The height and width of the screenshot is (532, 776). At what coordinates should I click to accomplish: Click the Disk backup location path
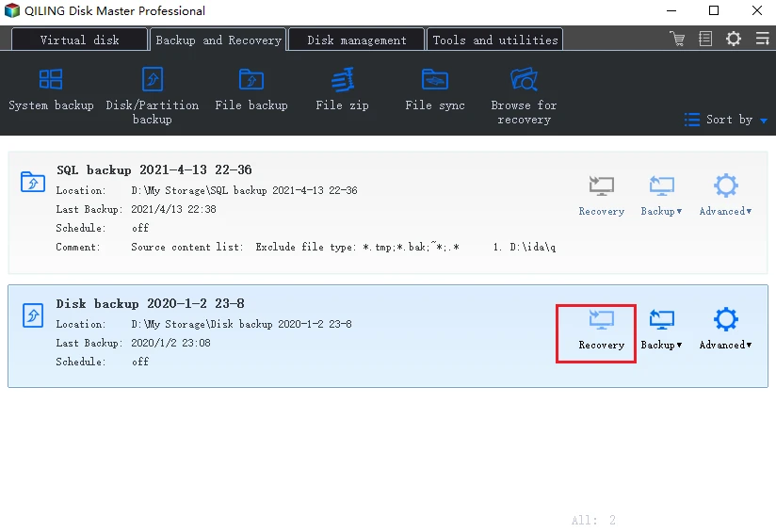point(241,324)
